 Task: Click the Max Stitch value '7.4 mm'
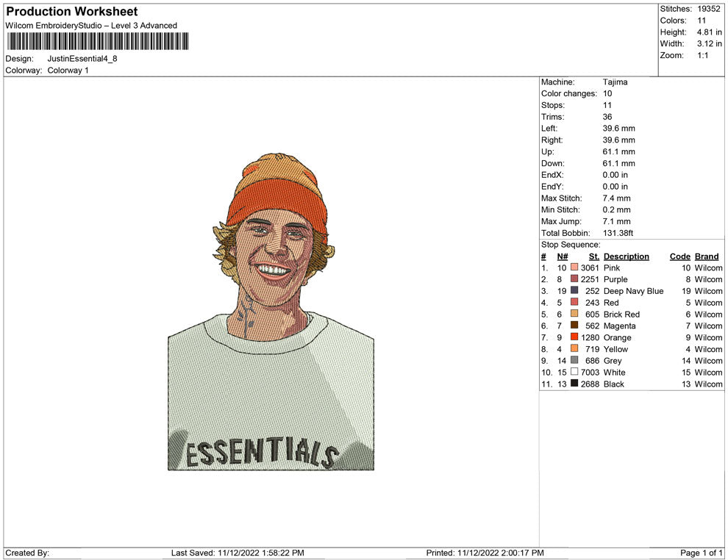(x=616, y=198)
